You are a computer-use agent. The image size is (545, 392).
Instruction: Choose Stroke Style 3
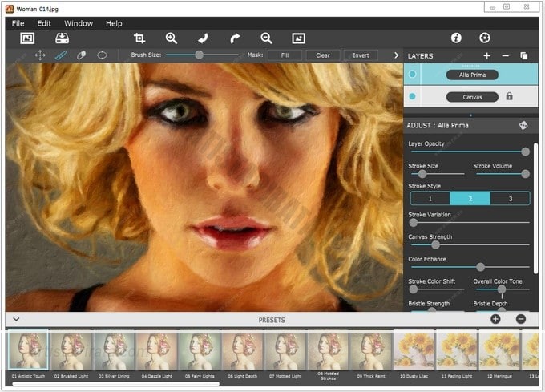[x=511, y=199]
